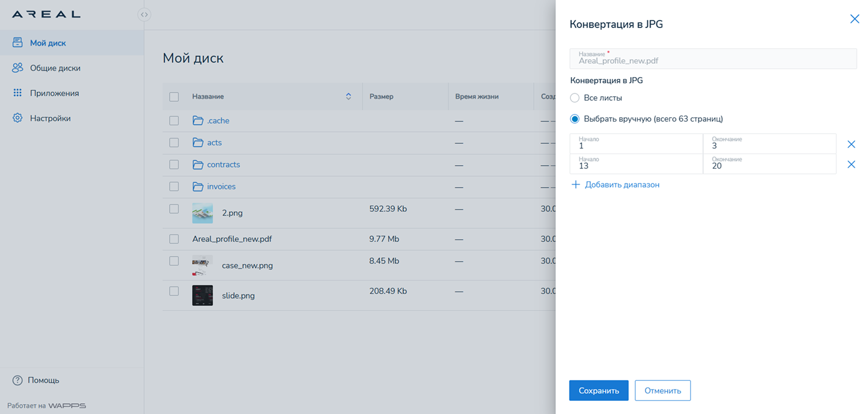Tick the checkbox for invoices folder

click(174, 186)
